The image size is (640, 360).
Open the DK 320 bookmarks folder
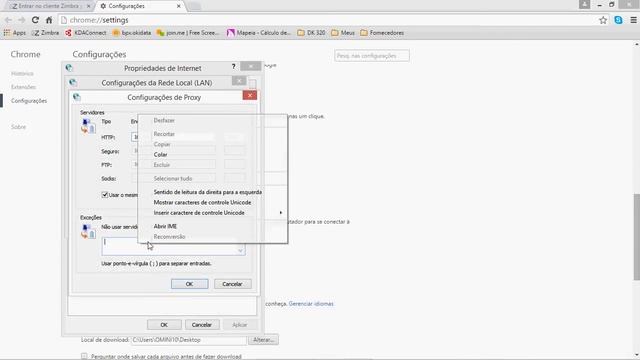pyautogui.click(x=311, y=33)
